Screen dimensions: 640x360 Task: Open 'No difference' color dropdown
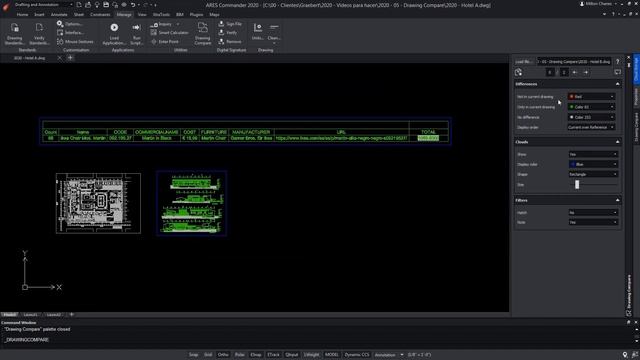[591, 117]
